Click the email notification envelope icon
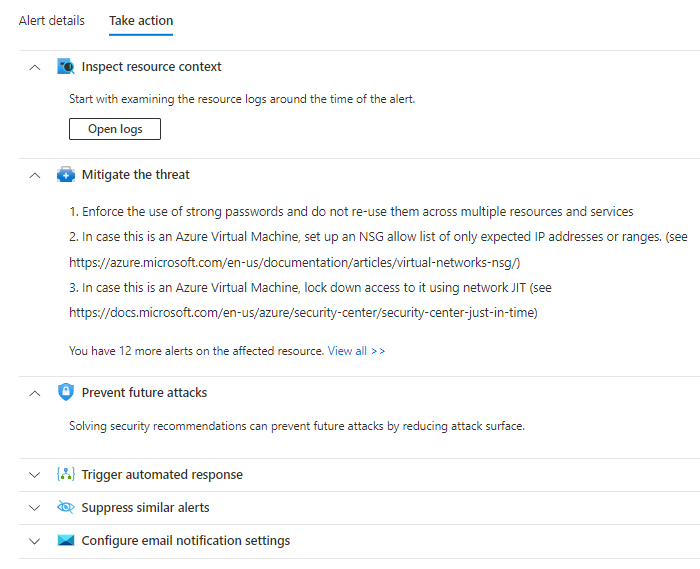 (x=66, y=541)
